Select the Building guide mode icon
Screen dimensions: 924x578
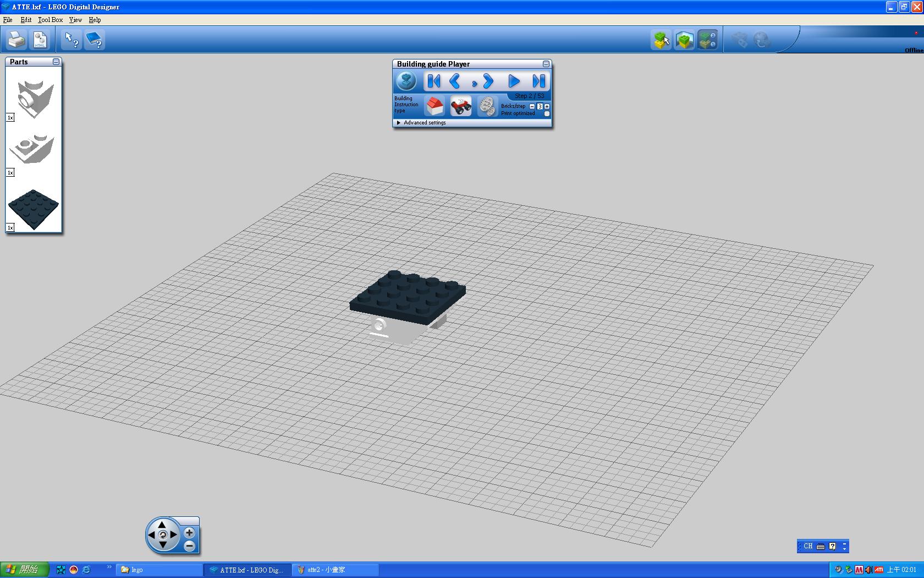click(x=707, y=40)
